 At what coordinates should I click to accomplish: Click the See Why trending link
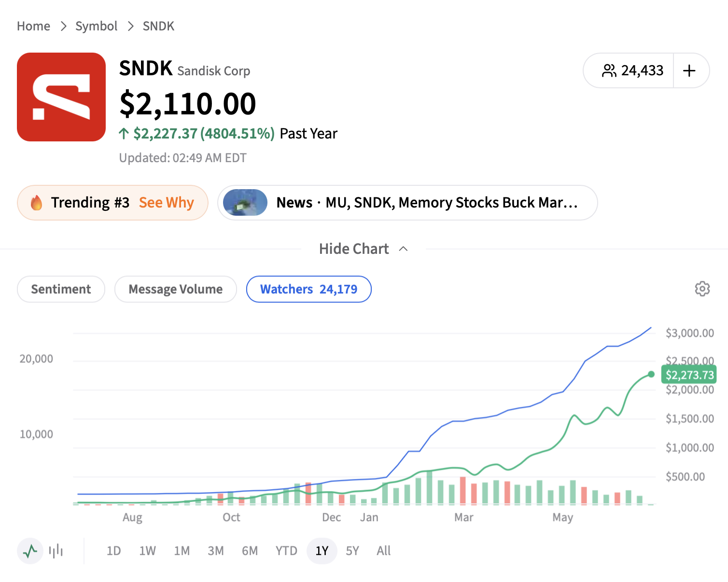pyautogui.click(x=167, y=203)
